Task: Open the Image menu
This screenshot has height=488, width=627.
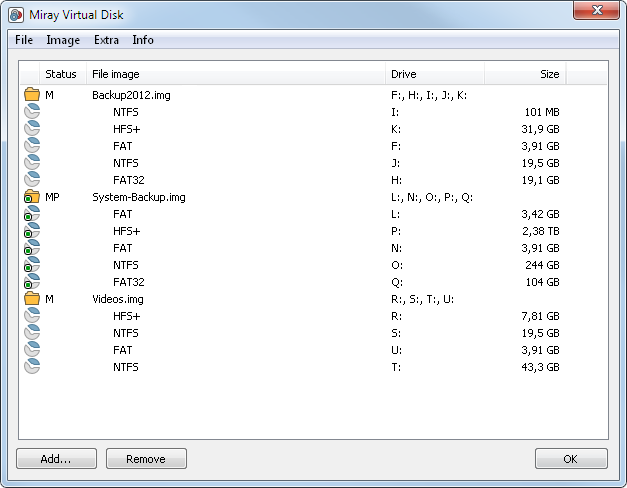Action: pyautogui.click(x=63, y=40)
